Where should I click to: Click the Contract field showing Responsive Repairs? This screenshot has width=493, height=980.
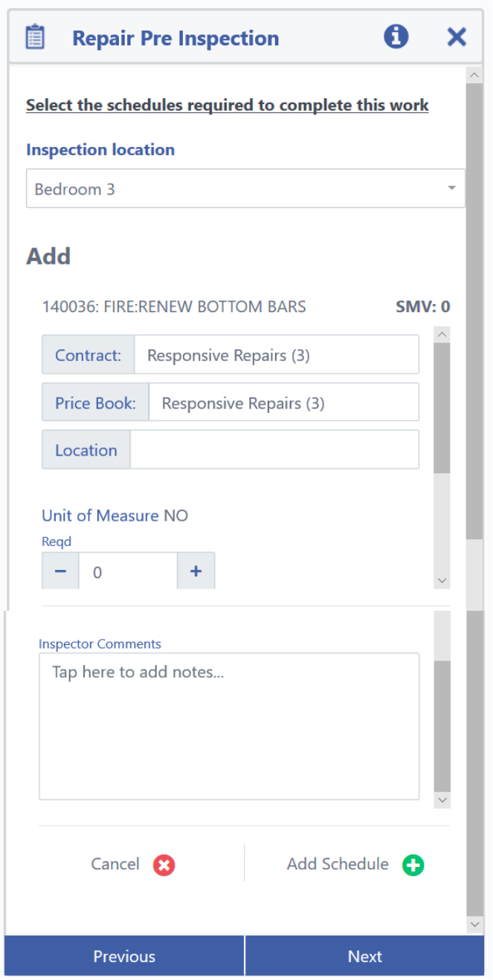276,355
